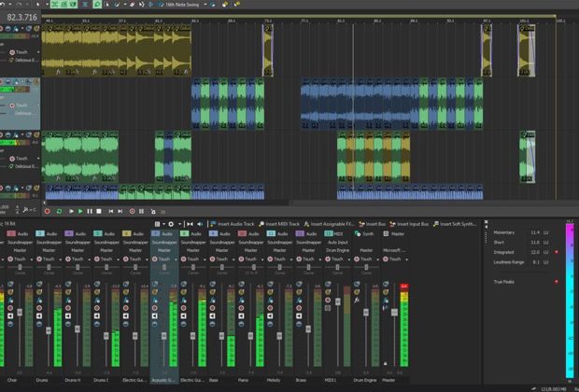The height and width of the screenshot is (392, 579).
Task: Click the Synth channel header icon
Action: click(x=357, y=233)
